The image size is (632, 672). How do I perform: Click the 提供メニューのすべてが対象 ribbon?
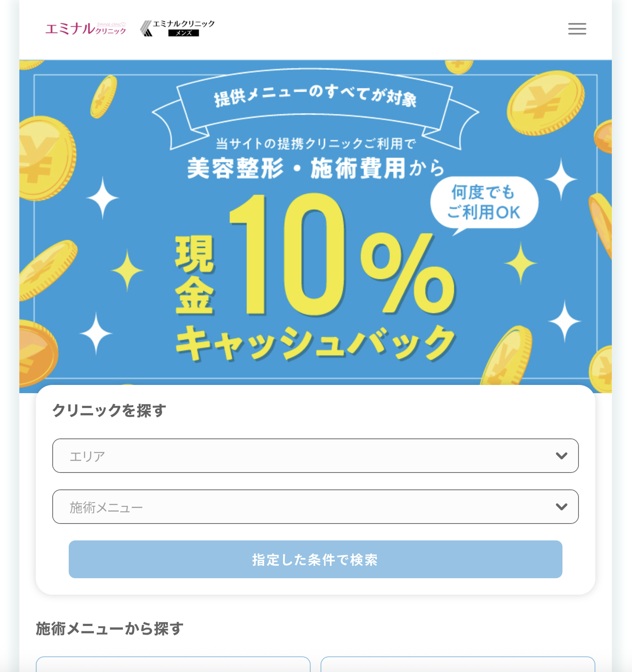tap(315, 97)
